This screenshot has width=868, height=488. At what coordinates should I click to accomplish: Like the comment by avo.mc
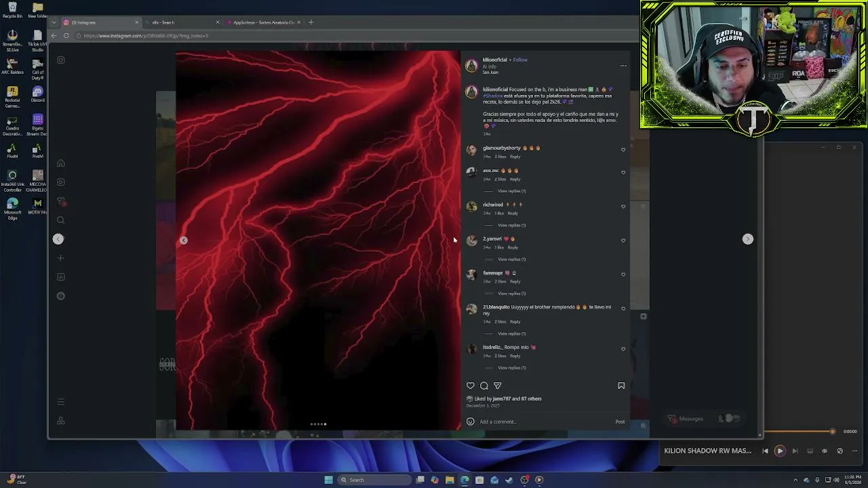(623, 172)
